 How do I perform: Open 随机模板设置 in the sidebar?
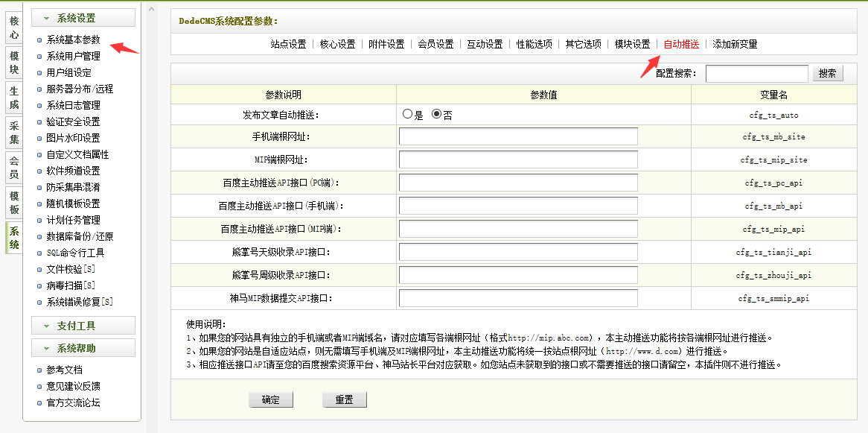coord(74,203)
